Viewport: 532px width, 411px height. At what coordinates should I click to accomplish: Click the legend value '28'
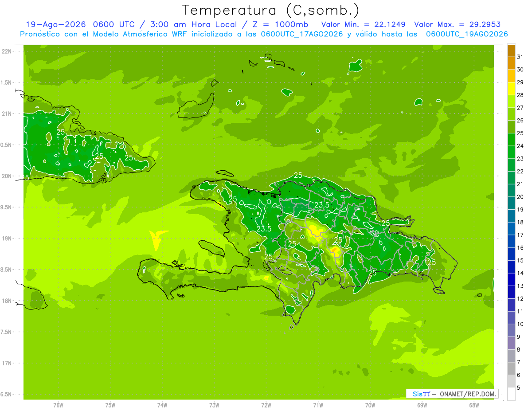(x=520, y=95)
